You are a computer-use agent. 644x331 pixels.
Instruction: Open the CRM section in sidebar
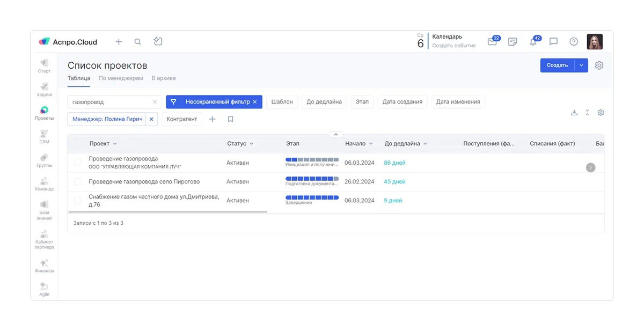44,136
